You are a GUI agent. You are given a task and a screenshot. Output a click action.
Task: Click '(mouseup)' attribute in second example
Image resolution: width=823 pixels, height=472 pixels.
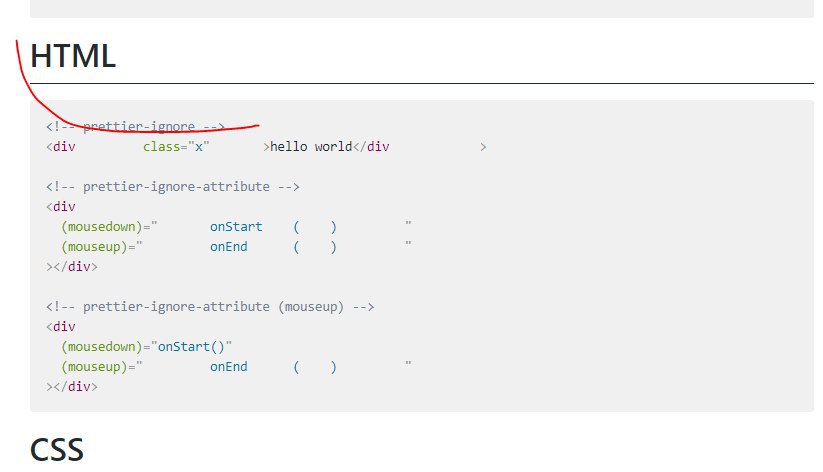tap(94, 247)
